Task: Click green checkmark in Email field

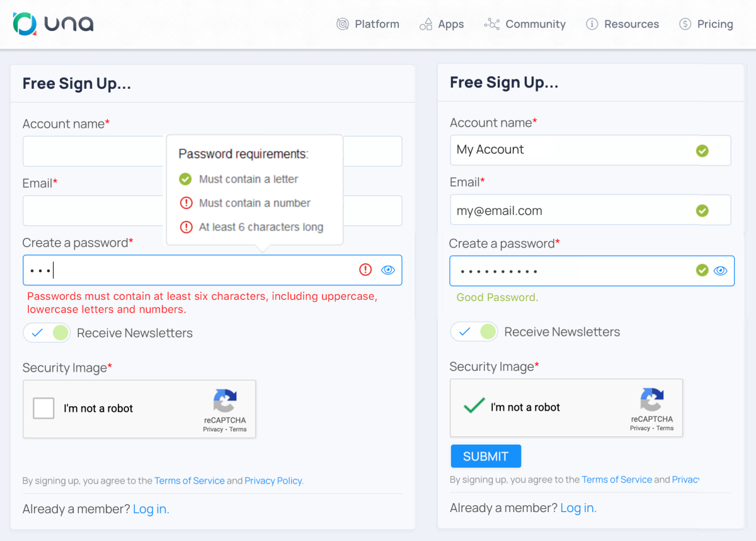Action: tap(702, 210)
